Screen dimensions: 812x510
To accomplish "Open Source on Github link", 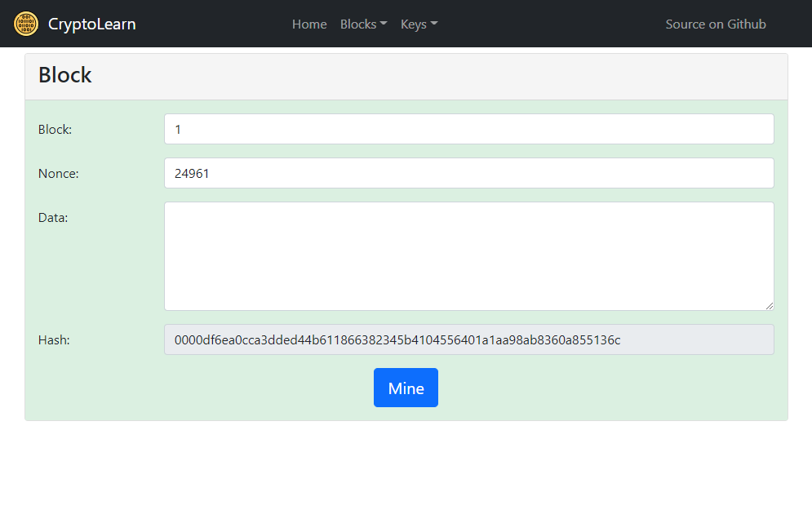I will pos(716,24).
